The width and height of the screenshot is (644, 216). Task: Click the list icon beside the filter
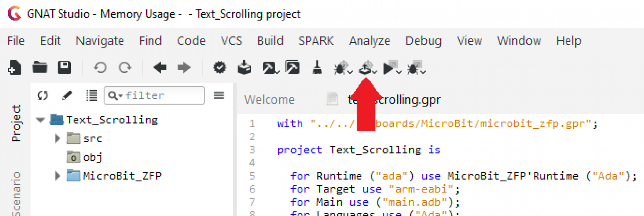[x=92, y=95]
